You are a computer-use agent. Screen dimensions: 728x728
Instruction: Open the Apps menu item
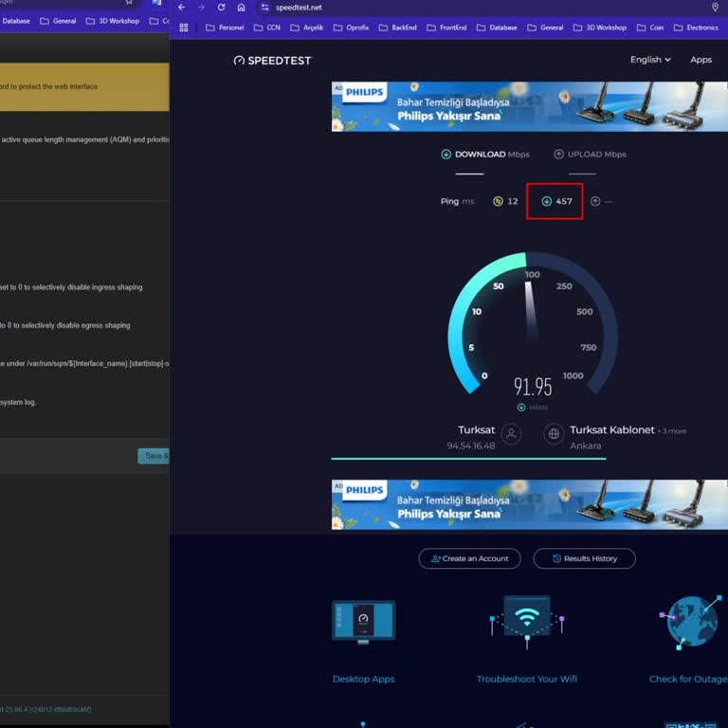pos(701,60)
